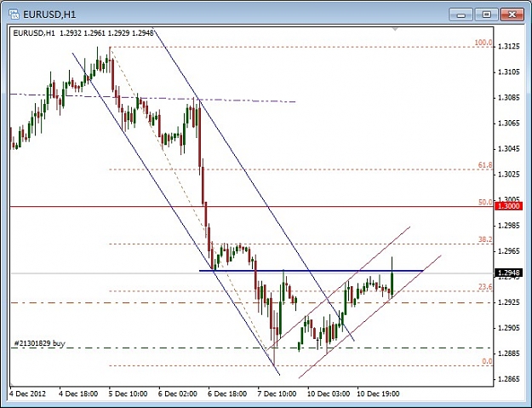Click the 4 Dec 2012 time label
The image size is (532, 408).
27,394
